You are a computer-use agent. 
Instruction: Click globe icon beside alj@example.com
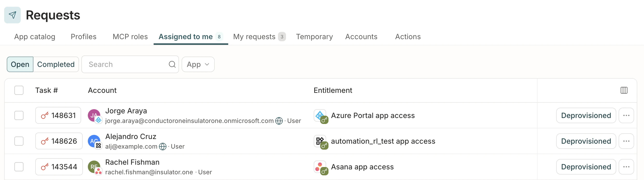pyautogui.click(x=163, y=147)
